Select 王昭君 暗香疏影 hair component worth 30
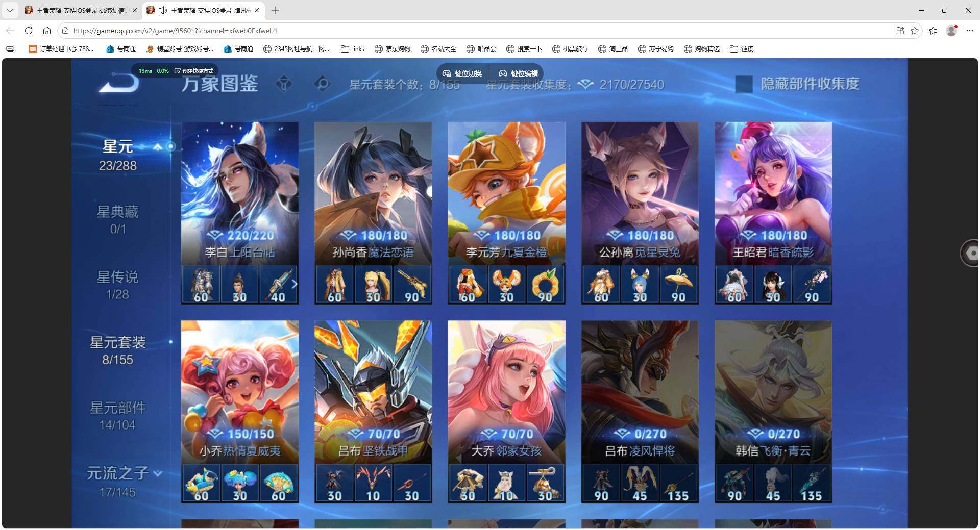This screenshot has width=980, height=530. [773, 285]
